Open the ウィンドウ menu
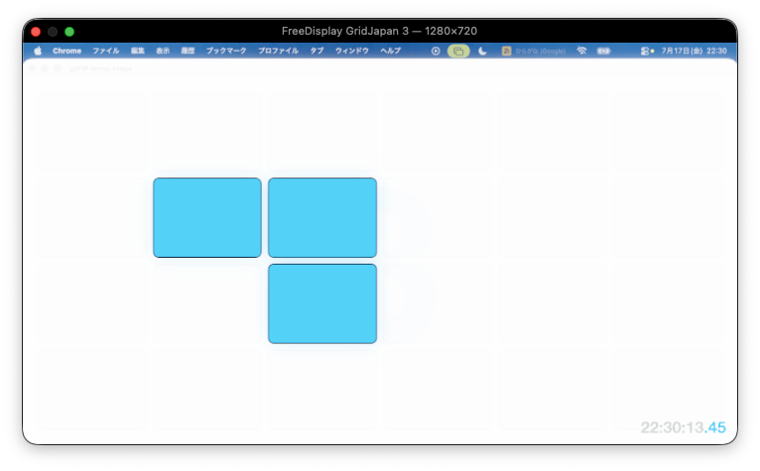760x471 pixels. coord(352,51)
